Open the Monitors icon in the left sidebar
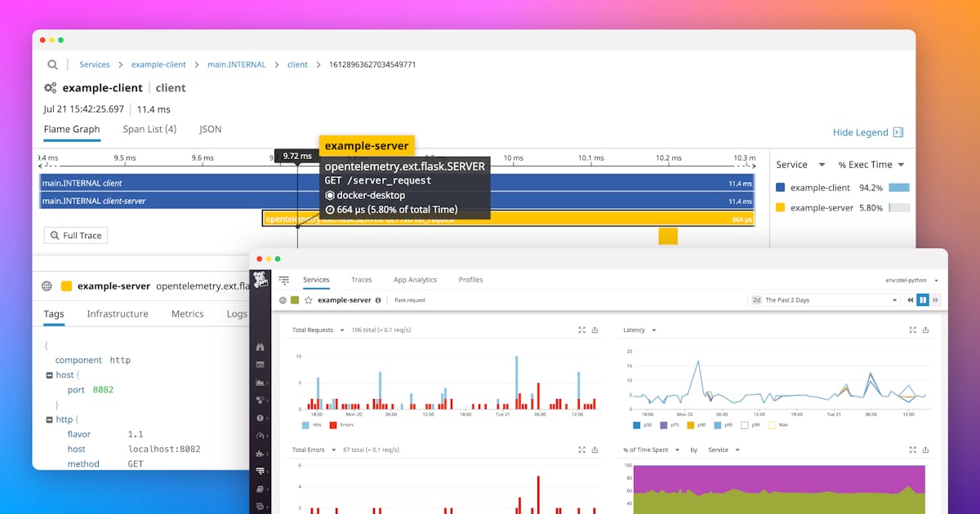This screenshot has height=514, width=980. pos(260,418)
